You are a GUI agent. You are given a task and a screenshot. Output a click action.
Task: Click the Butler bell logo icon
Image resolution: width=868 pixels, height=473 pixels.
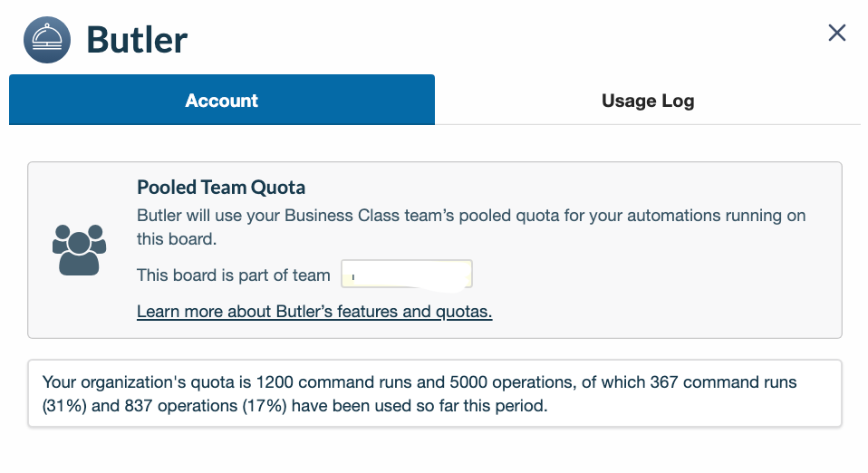[x=46, y=40]
